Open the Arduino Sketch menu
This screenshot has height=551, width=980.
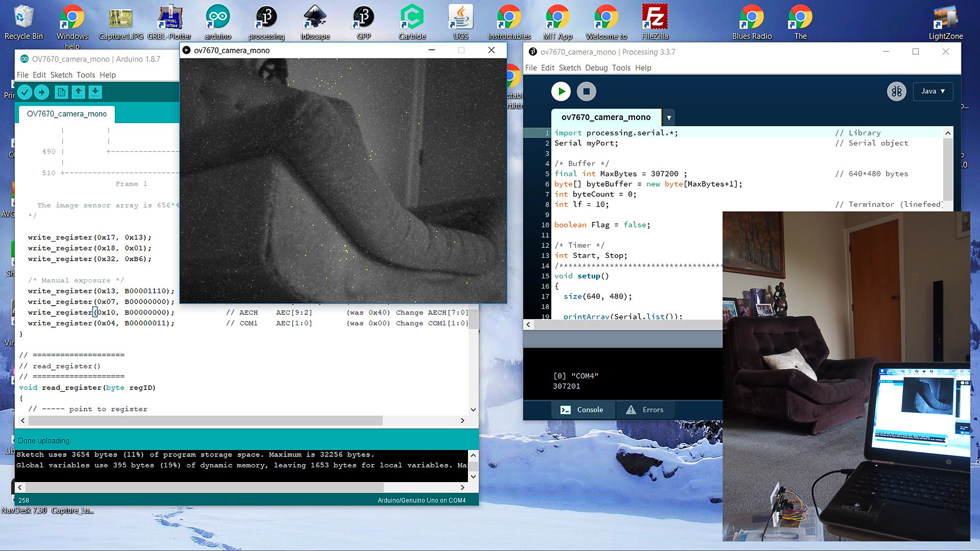coord(61,75)
